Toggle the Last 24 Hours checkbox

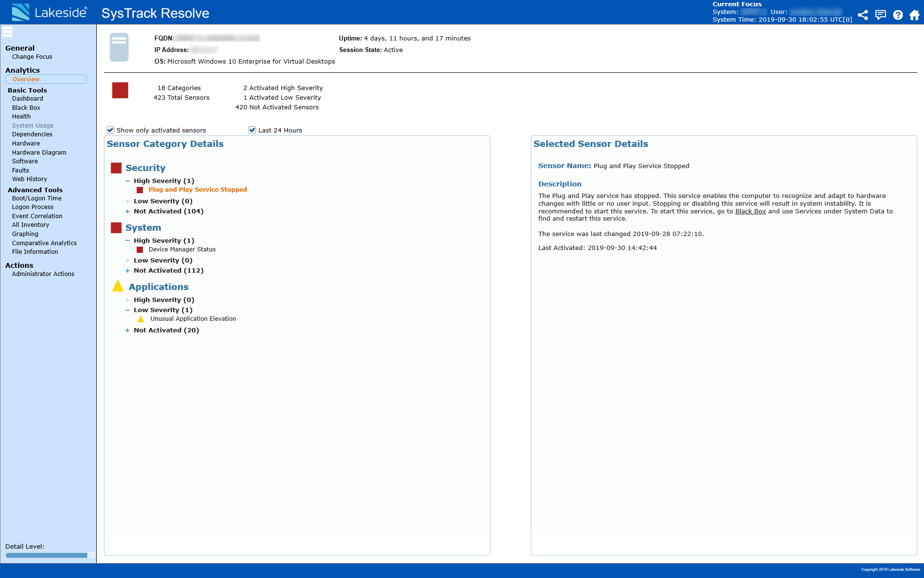tap(252, 130)
